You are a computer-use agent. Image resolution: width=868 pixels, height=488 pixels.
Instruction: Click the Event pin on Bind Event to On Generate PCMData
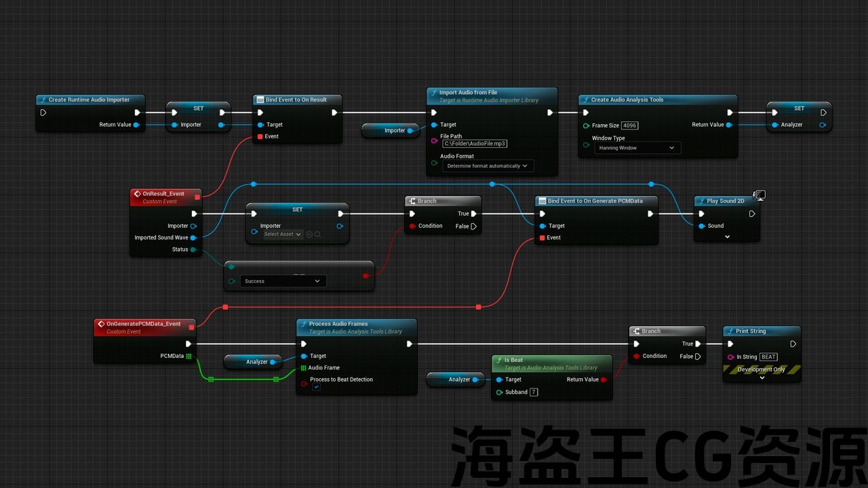click(x=542, y=238)
